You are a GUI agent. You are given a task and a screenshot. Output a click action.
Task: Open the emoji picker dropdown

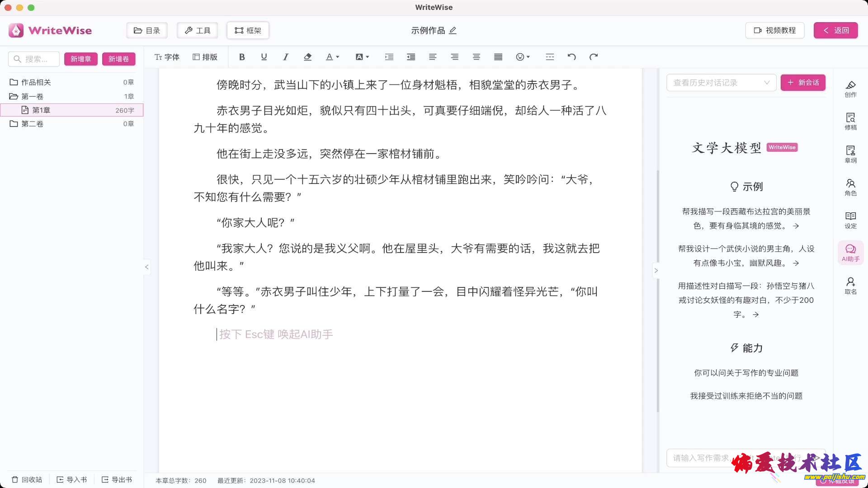tap(523, 57)
